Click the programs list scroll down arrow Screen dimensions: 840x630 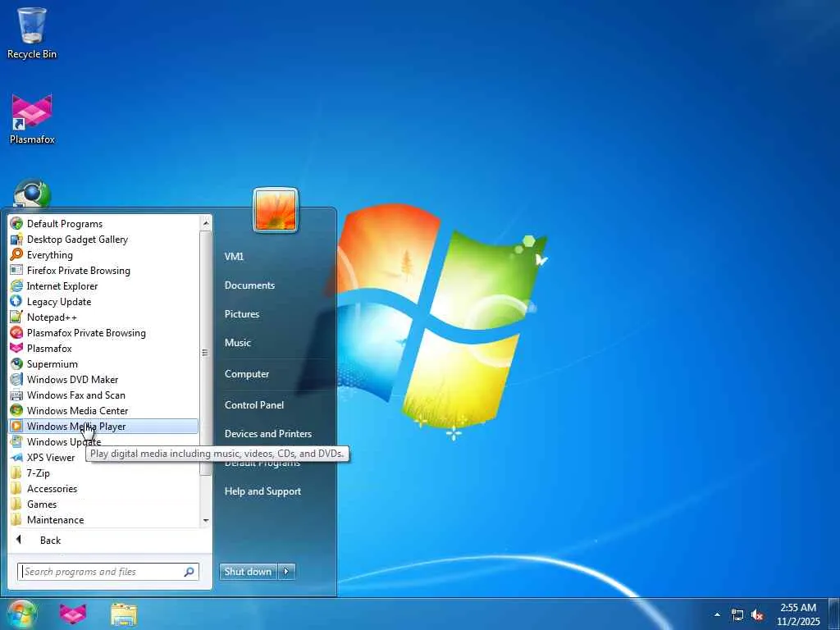coord(206,521)
